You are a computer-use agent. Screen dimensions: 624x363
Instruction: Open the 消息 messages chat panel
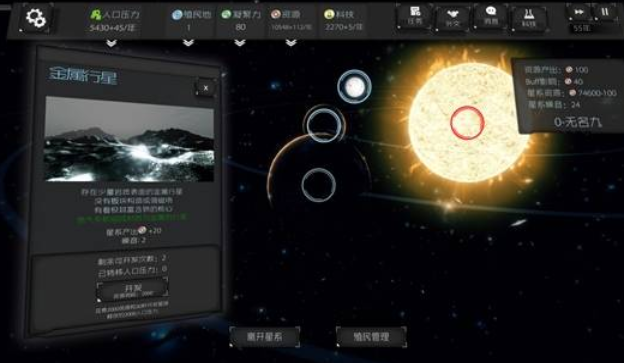tap(490, 16)
